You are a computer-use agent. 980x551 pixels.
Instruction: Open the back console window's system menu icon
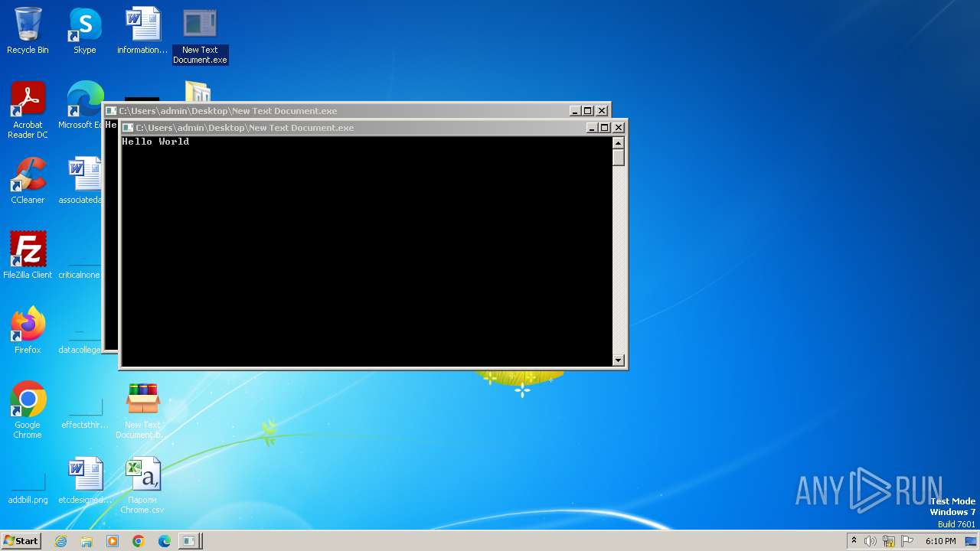[111, 111]
